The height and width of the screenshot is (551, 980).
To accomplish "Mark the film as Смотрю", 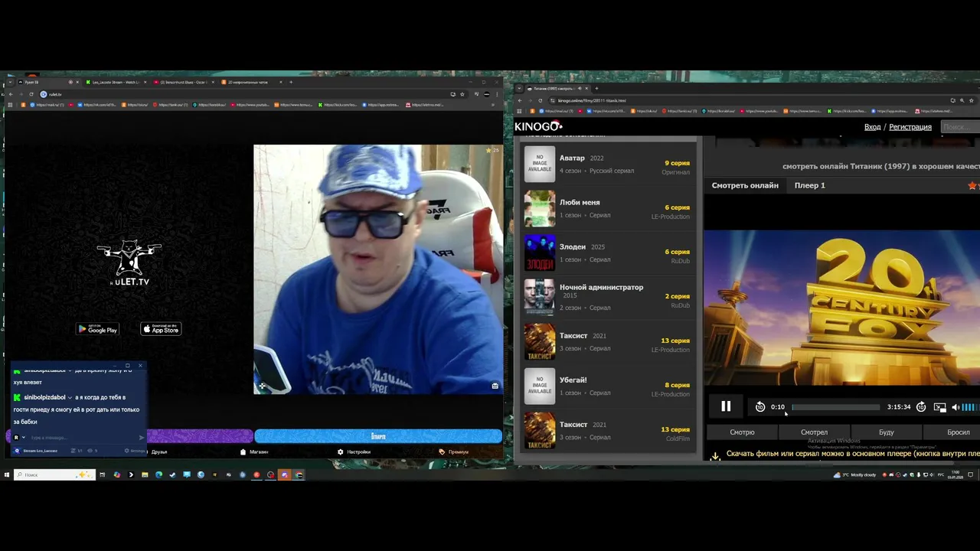I will tap(742, 432).
